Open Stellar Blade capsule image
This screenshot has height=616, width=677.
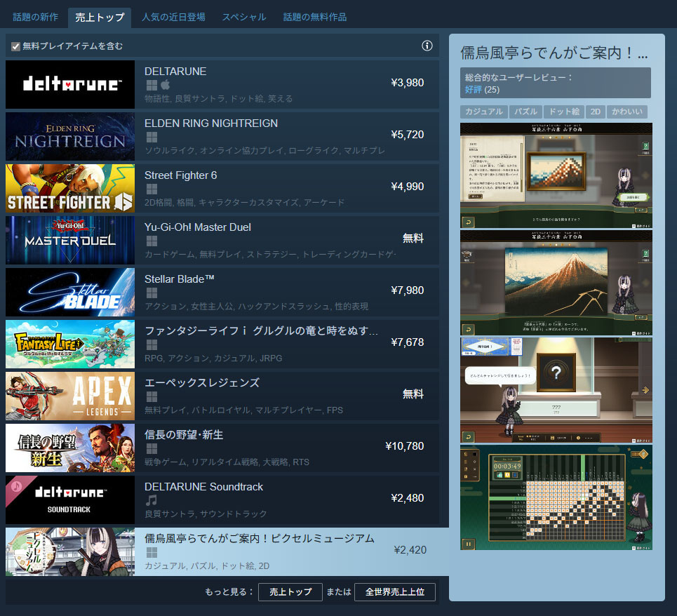coord(70,293)
